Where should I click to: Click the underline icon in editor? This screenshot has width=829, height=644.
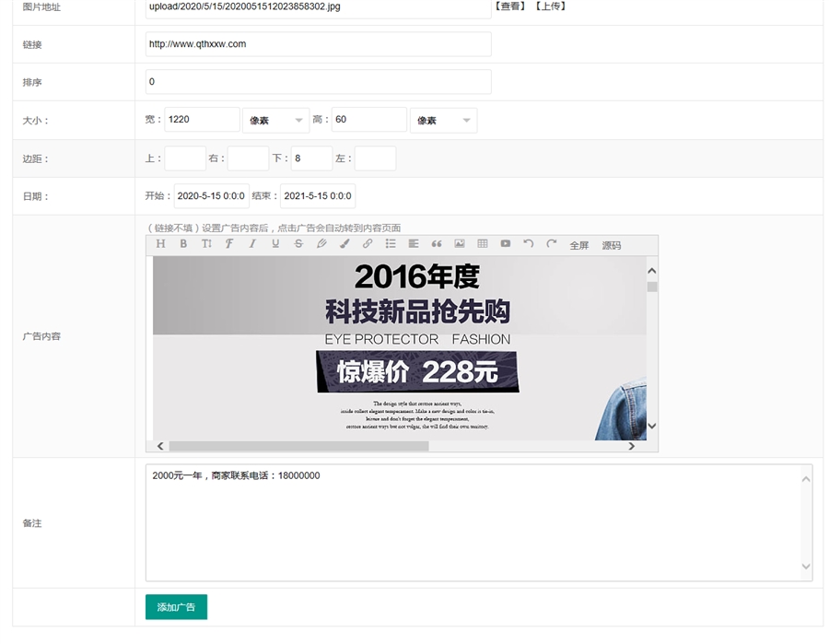pyautogui.click(x=275, y=244)
